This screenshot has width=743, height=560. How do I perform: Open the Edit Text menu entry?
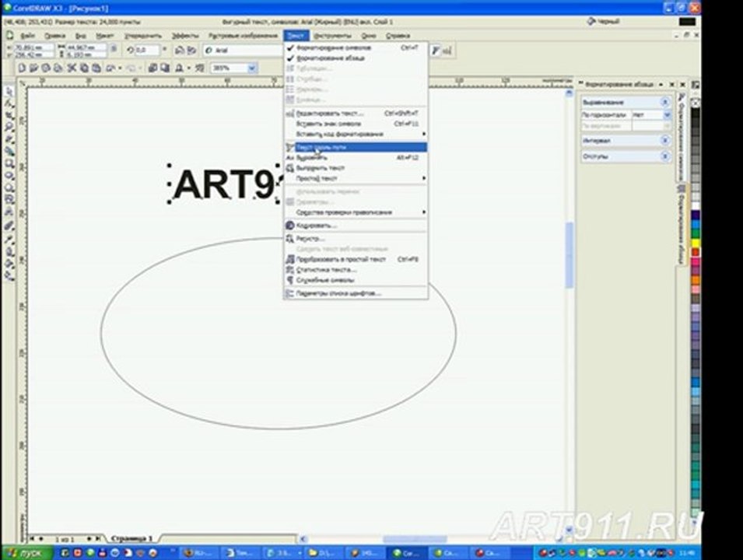[356, 114]
